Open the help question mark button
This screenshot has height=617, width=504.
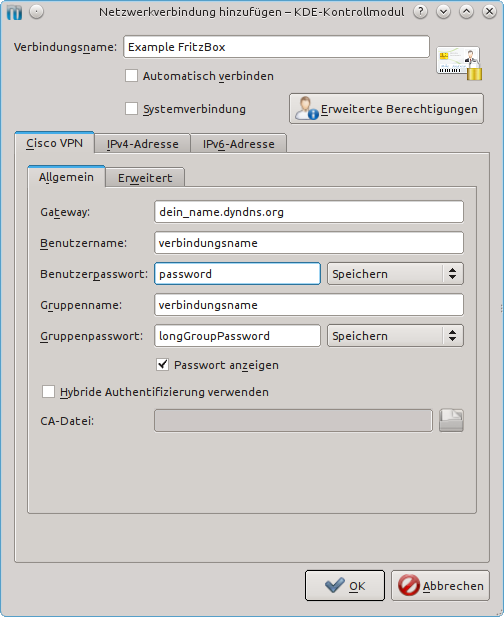[420, 12]
